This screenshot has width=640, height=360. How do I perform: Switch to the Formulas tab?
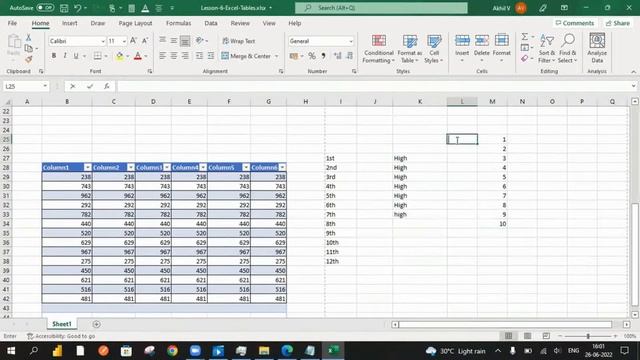coord(178,23)
